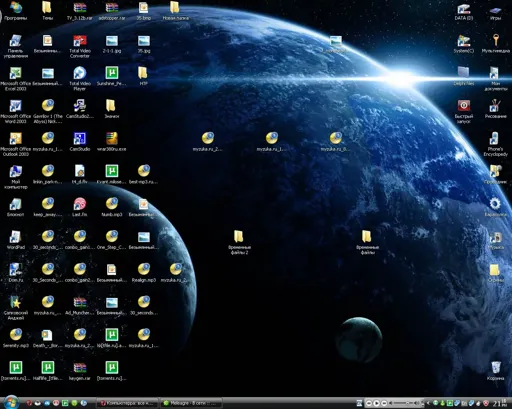Switch to the Miranda taskbar window button
The width and height of the screenshot is (512, 409).
[x=191, y=403]
